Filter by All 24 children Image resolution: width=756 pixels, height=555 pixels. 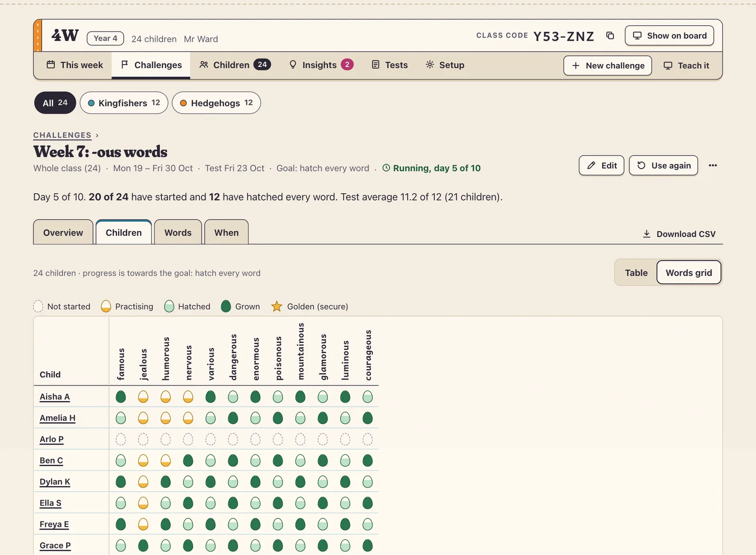(x=55, y=103)
